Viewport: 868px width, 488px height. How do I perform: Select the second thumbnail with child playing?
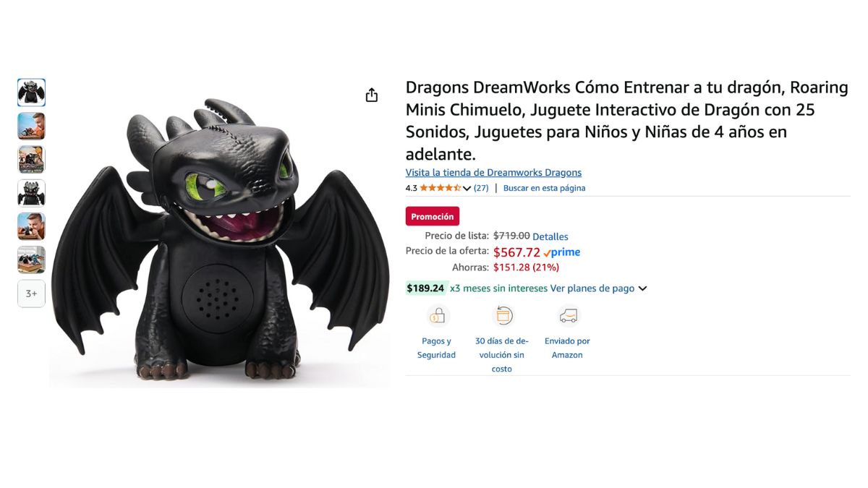coord(31,126)
